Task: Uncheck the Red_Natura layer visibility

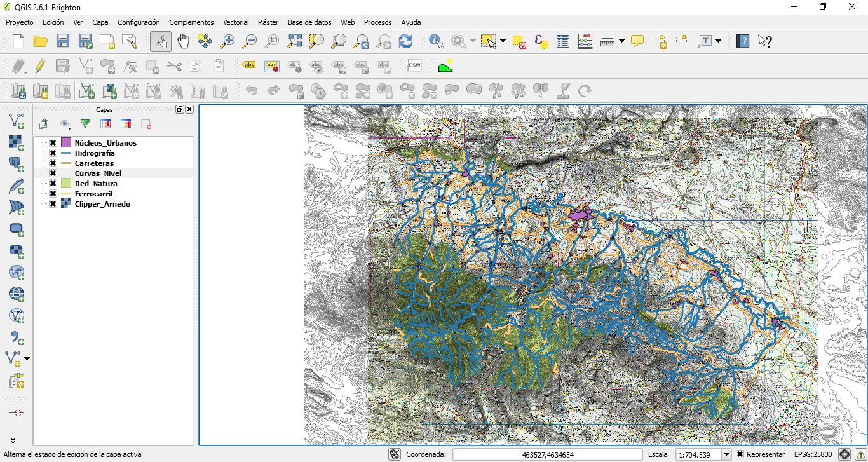Action: click(53, 184)
